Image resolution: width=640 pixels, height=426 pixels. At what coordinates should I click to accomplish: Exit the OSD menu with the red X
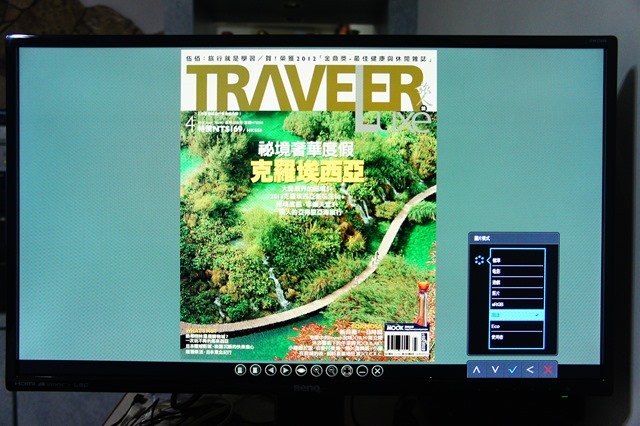[548, 370]
